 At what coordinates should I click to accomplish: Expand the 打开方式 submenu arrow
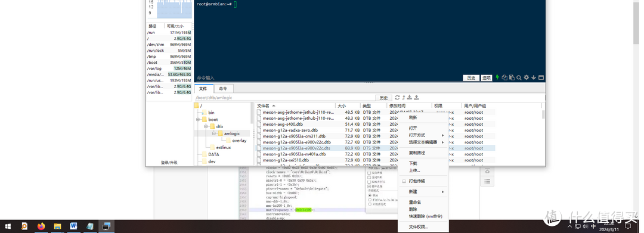442,135
